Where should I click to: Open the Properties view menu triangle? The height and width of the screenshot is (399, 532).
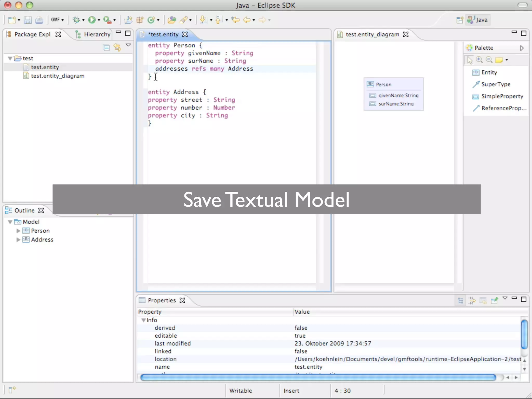coord(505,298)
